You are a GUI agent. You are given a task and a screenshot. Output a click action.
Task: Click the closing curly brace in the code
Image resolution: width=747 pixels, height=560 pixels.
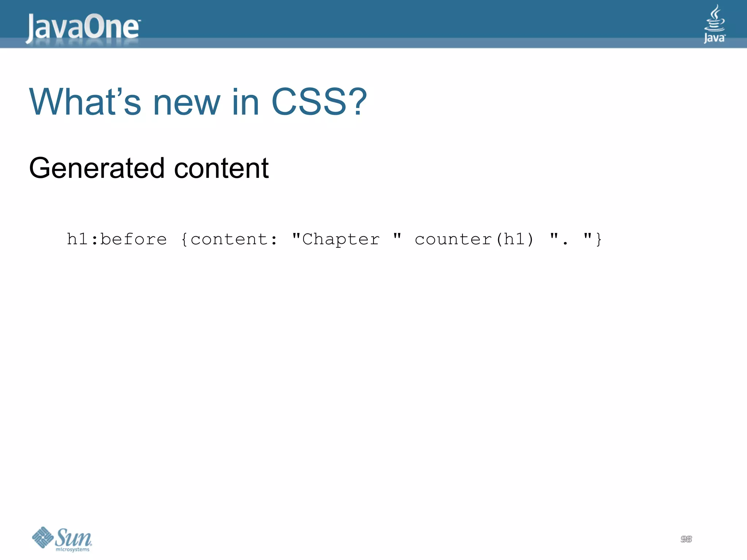click(598, 240)
